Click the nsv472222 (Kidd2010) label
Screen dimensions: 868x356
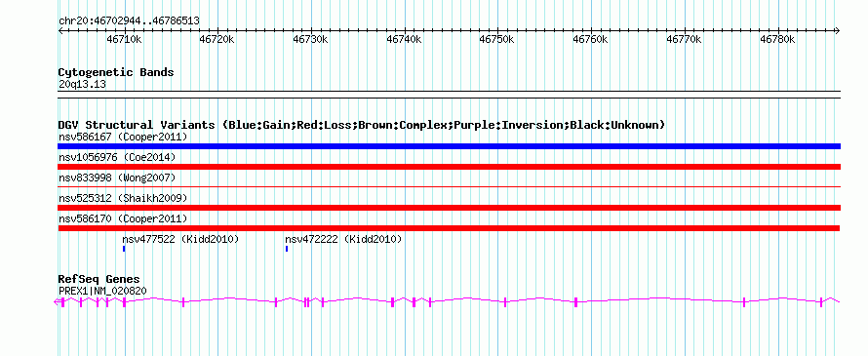click(x=343, y=239)
